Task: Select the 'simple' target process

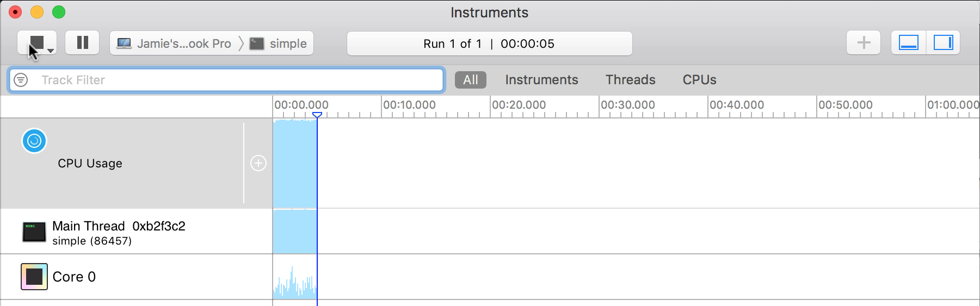Action: tap(279, 43)
